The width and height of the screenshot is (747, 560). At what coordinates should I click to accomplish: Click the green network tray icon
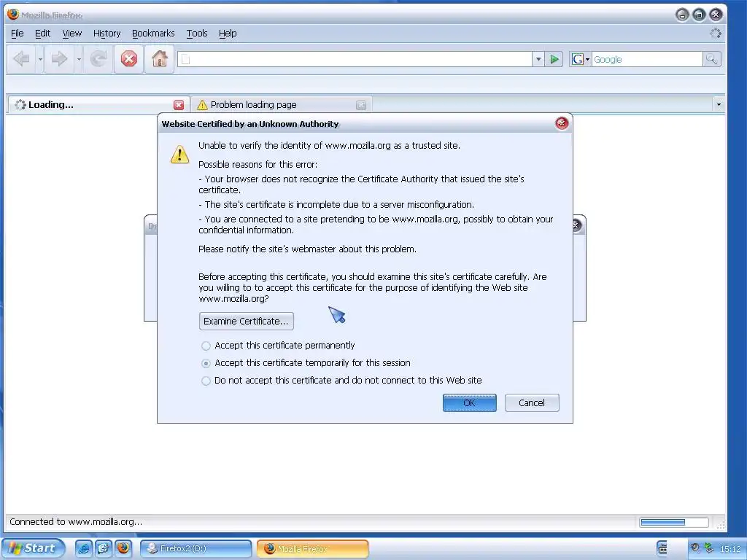point(709,548)
